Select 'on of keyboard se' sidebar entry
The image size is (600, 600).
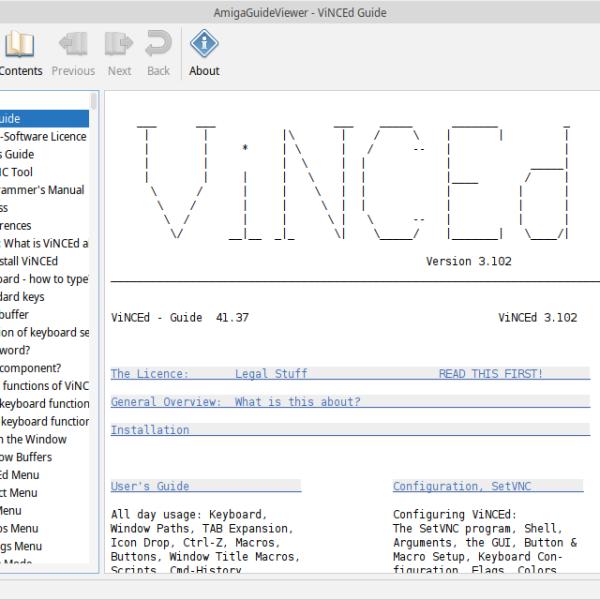click(44, 332)
